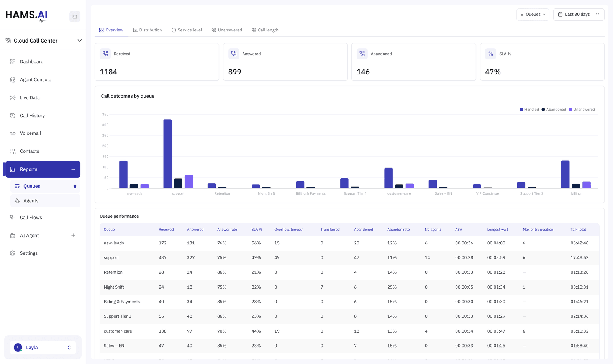The height and width of the screenshot is (364, 613).
Task: Click the calendar icon in date range selector
Action: [x=560, y=15]
